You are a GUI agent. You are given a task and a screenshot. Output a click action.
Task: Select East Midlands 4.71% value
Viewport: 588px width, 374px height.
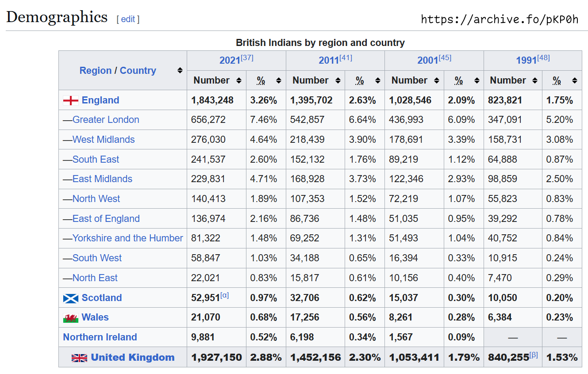coord(264,179)
